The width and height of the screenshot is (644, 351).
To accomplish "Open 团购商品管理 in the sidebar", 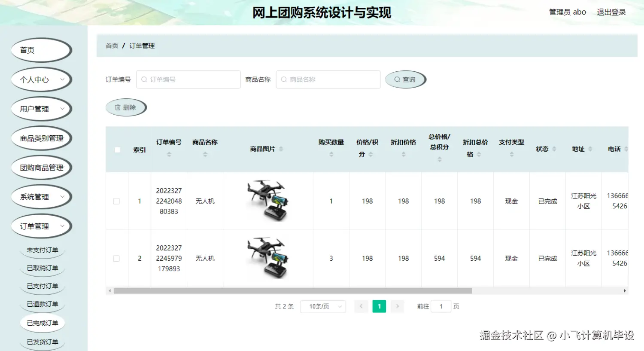I will coord(41,168).
